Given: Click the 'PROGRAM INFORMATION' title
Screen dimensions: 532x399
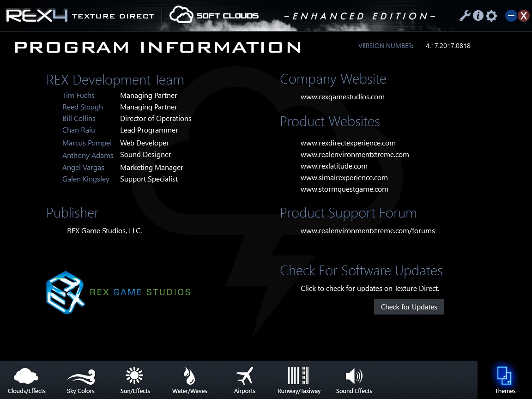Looking at the screenshot, I should [158, 47].
